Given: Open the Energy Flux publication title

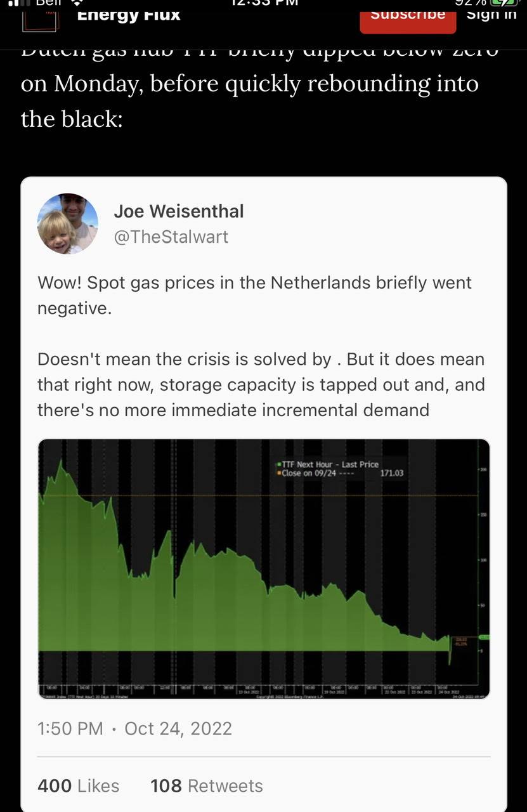Looking at the screenshot, I should [x=129, y=15].
